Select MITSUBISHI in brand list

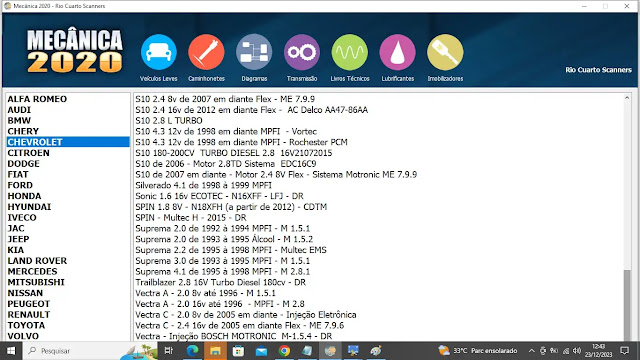point(68,282)
